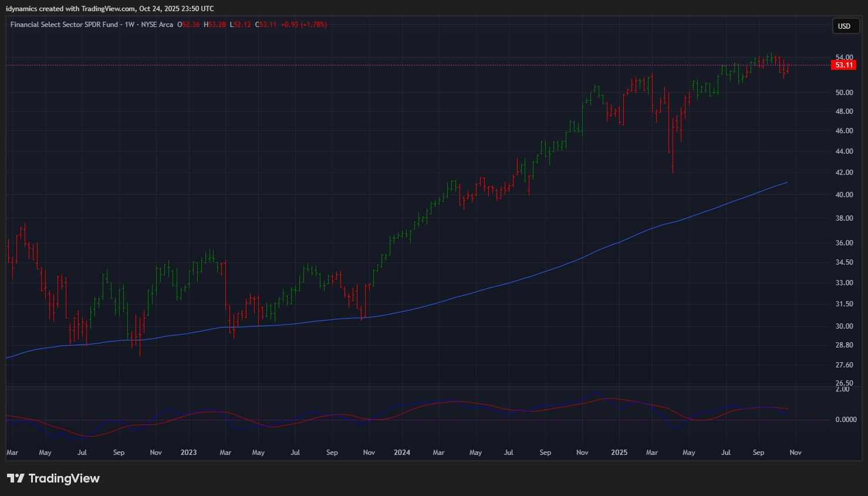Click the NYSE Arca exchange label

click(157, 25)
